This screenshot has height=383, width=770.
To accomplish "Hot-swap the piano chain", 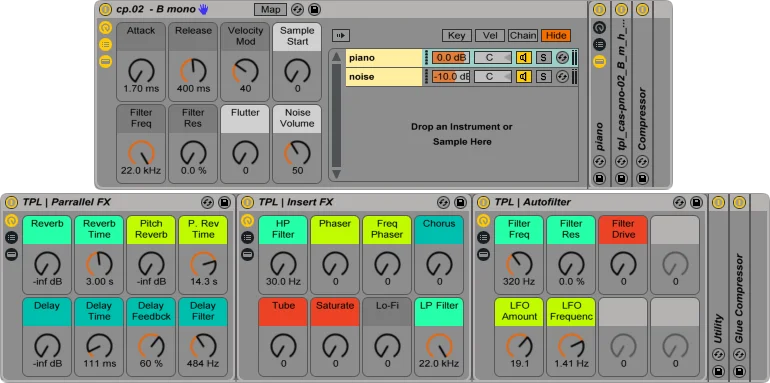I will click(x=562, y=58).
